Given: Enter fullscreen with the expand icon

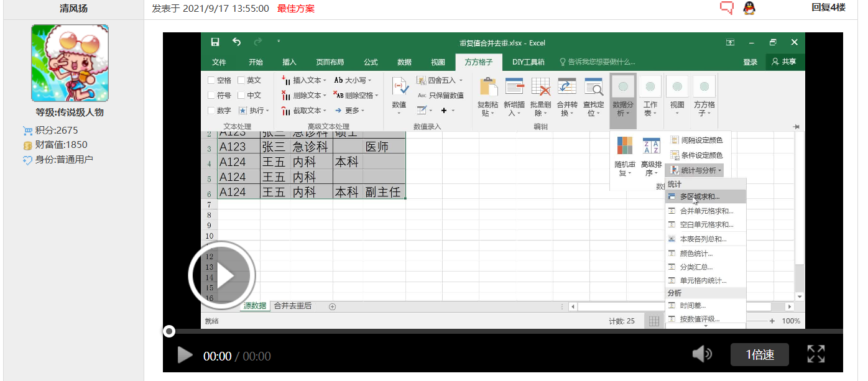Looking at the screenshot, I should point(816,354).
